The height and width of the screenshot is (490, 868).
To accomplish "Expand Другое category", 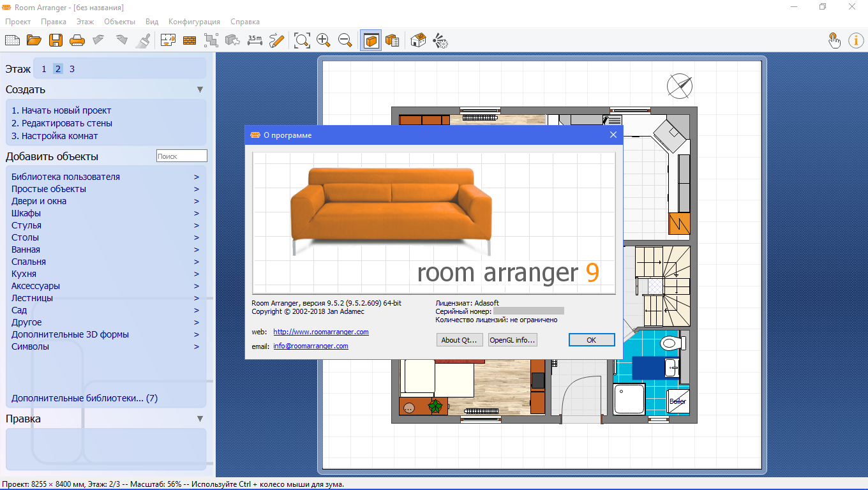I will (x=105, y=322).
